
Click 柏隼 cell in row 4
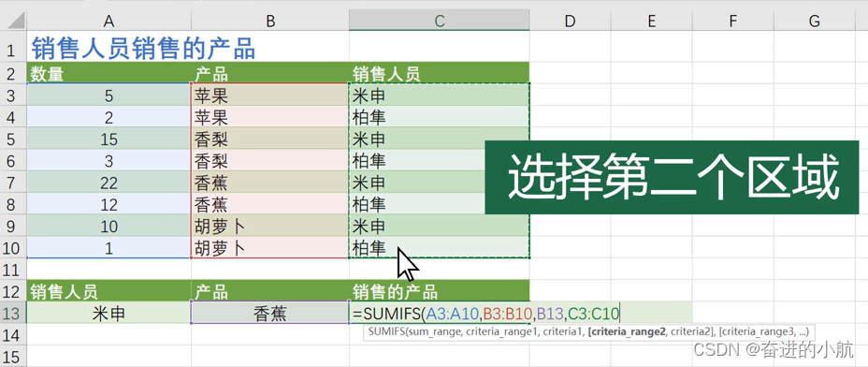(439, 117)
